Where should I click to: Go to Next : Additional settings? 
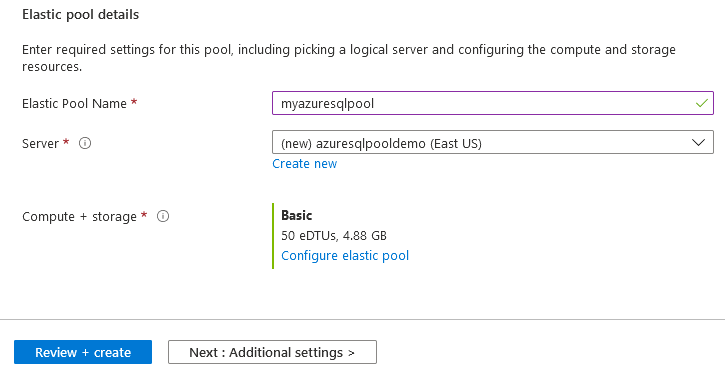click(x=272, y=352)
